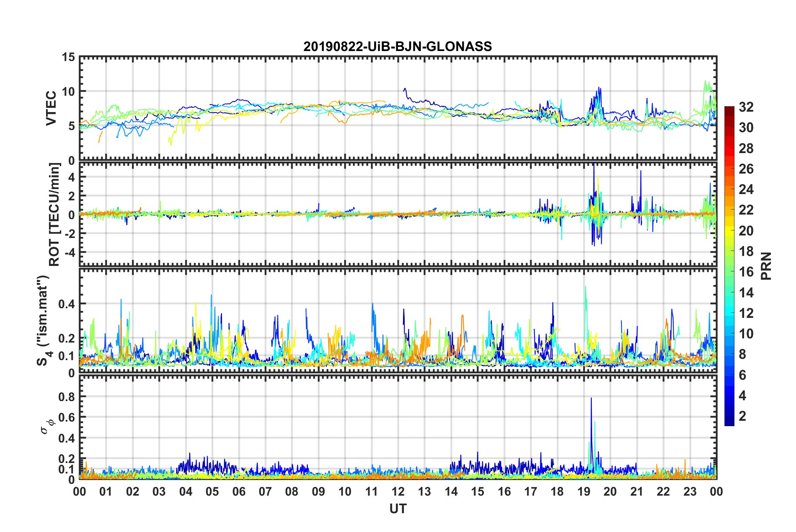
Task: Select tick label 20 on the PRN colorbar
Action: point(746,231)
